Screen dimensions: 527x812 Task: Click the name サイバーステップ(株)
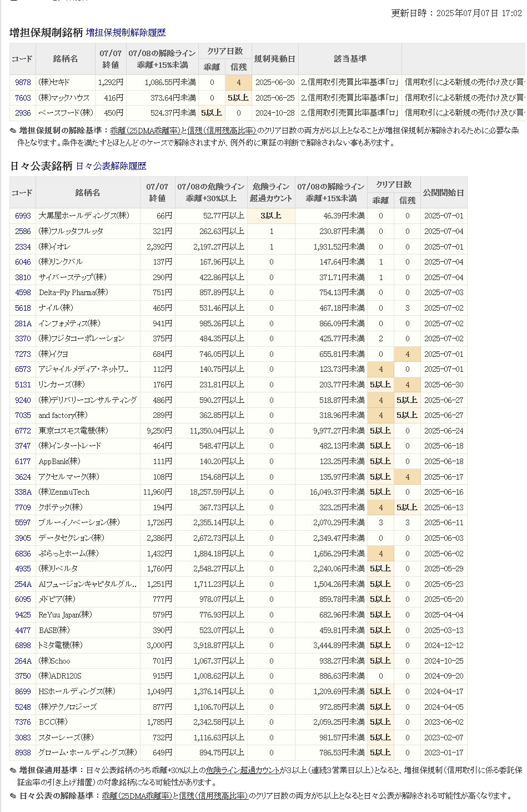coord(72,277)
